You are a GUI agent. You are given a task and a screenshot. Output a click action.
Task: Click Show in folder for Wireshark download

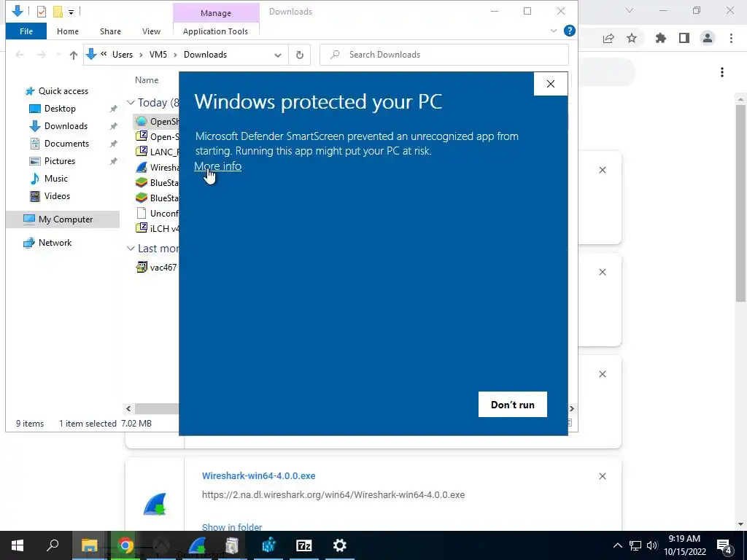pos(232,527)
